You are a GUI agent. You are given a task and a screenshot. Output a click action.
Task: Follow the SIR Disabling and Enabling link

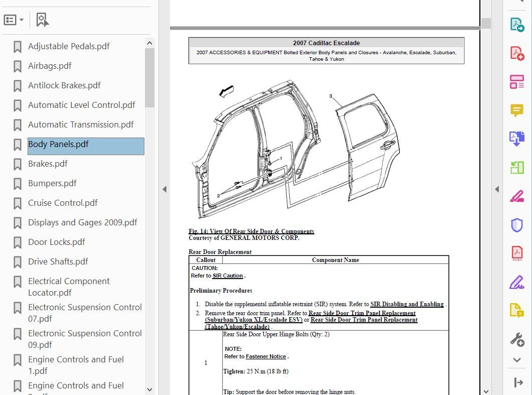pyautogui.click(x=407, y=304)
